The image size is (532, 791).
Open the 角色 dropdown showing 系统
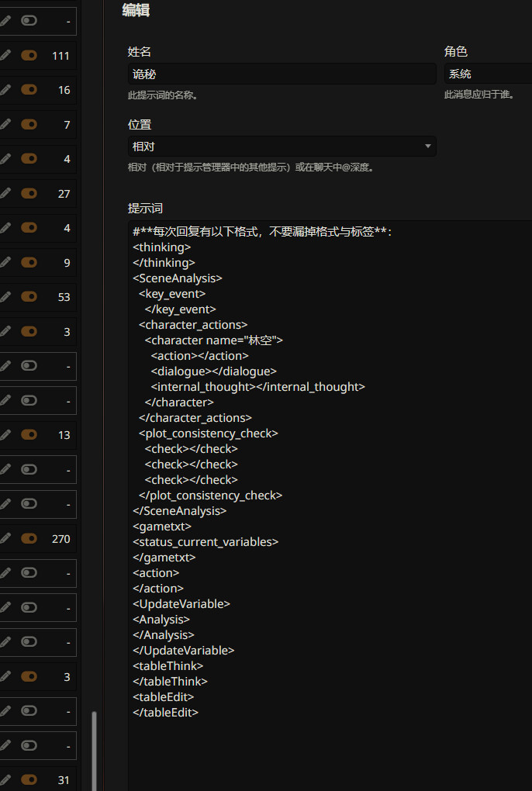point(488,74)
